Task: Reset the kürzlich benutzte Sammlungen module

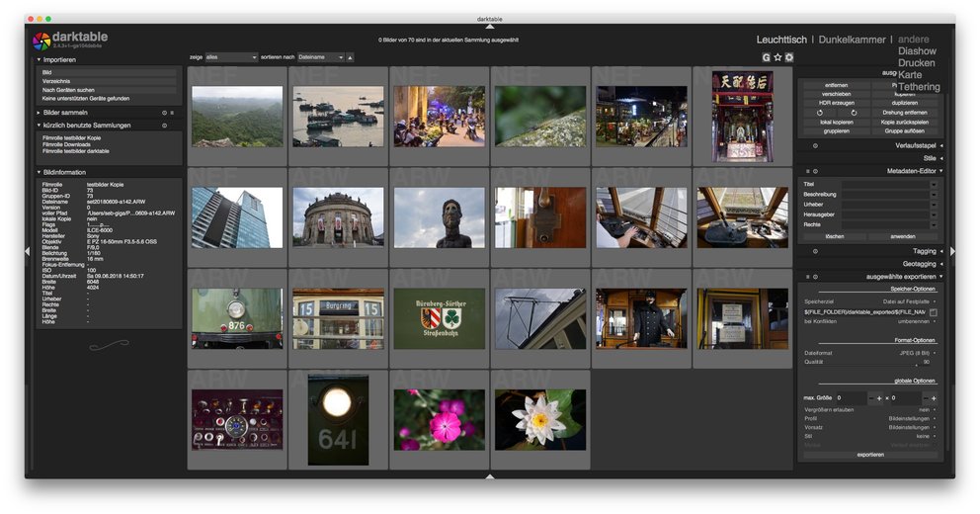Action: (164, 126)
